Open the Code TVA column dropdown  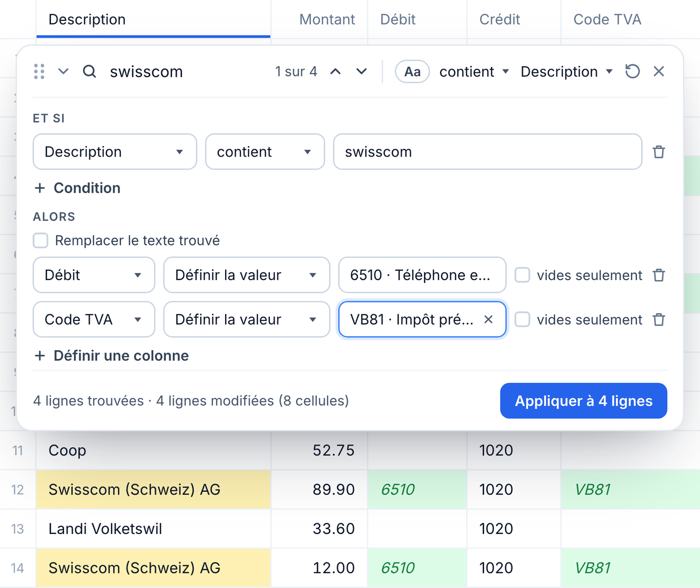(94, 320)
